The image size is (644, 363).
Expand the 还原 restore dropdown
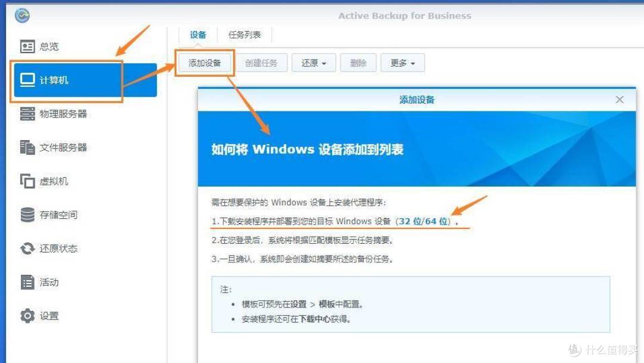tap(314, 63)
